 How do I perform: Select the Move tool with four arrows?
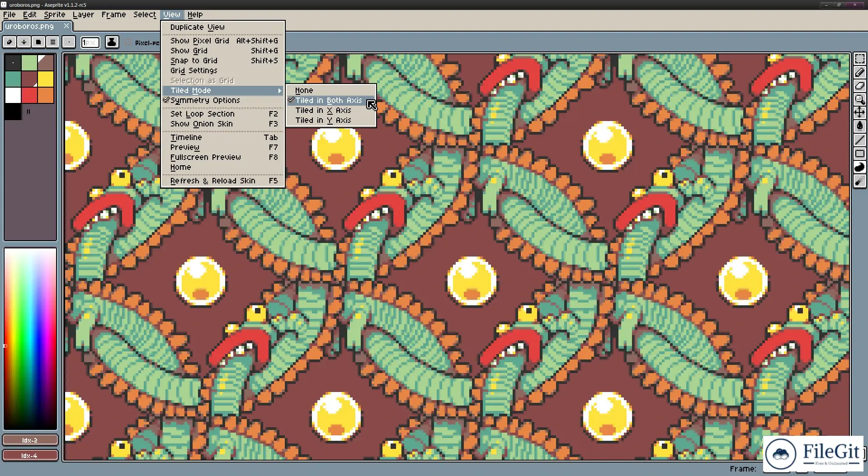click(859, 112)
